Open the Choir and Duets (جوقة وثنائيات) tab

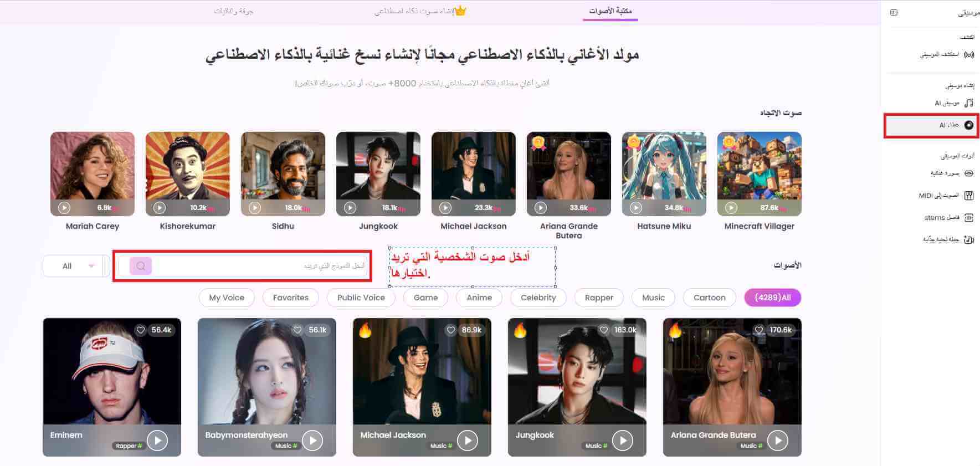coord(234,11)
